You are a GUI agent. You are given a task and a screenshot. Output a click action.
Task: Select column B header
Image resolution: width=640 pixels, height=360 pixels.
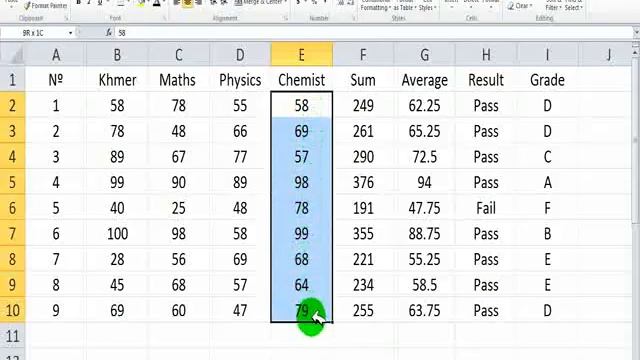pos(117,55)
